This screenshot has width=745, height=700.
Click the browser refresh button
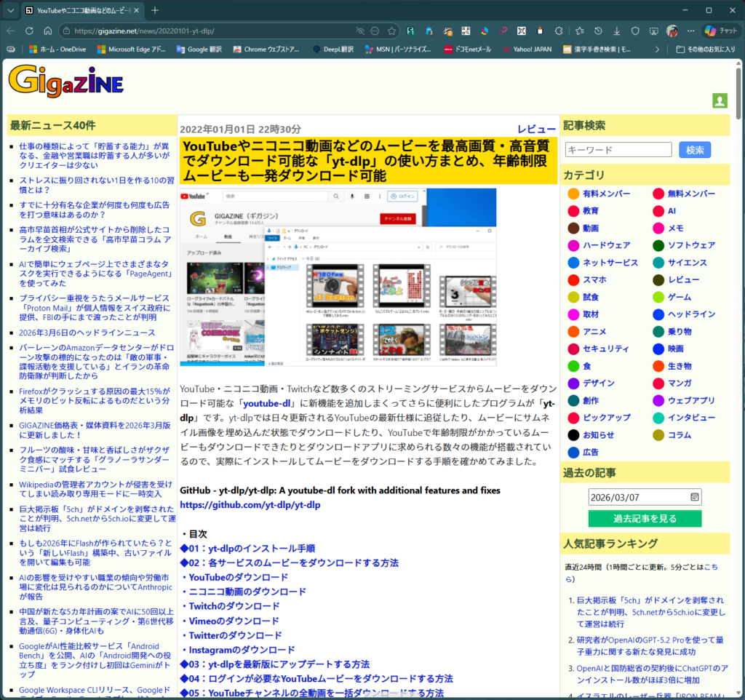click(29, 31)
